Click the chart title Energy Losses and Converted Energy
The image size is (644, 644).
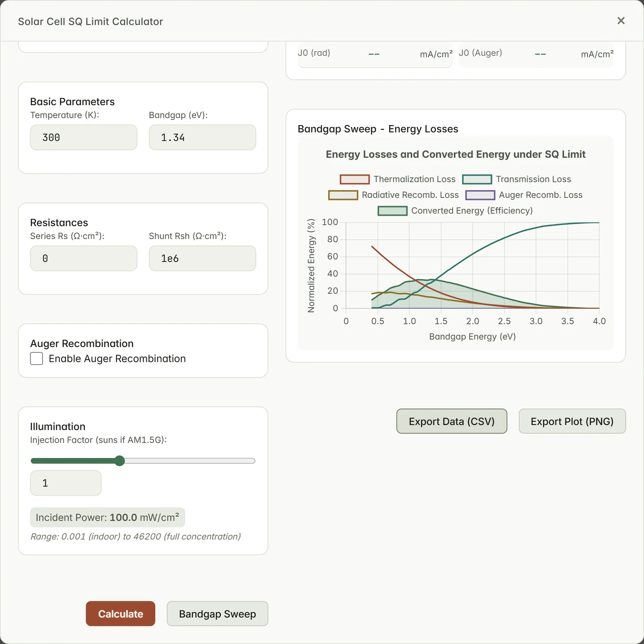(x=456, y=154)
